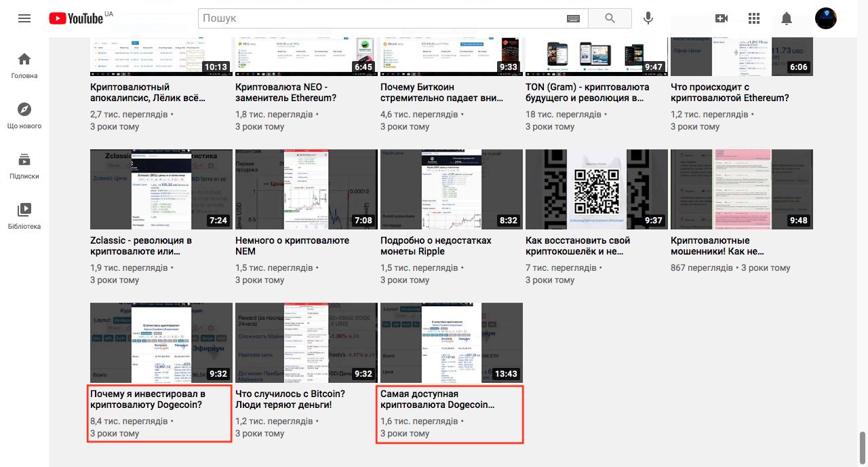
Task: Click '867 переглядів' view count text
Action: point(702,268)
